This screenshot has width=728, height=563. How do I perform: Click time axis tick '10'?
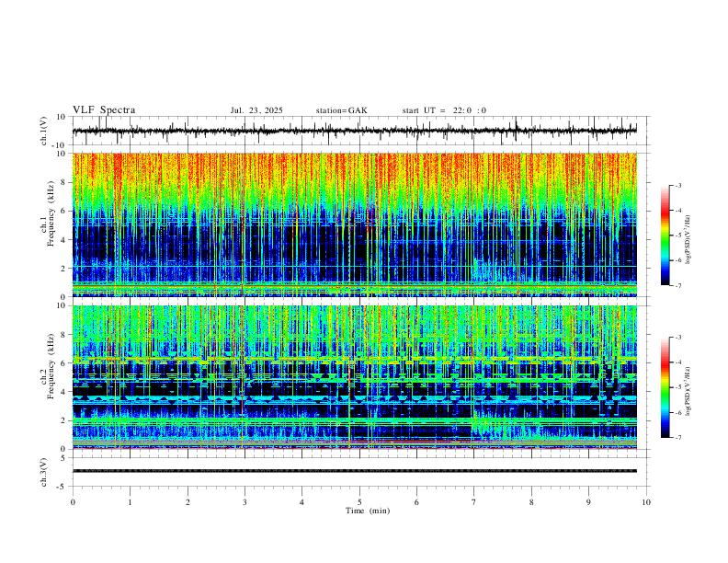pos(646,502)
